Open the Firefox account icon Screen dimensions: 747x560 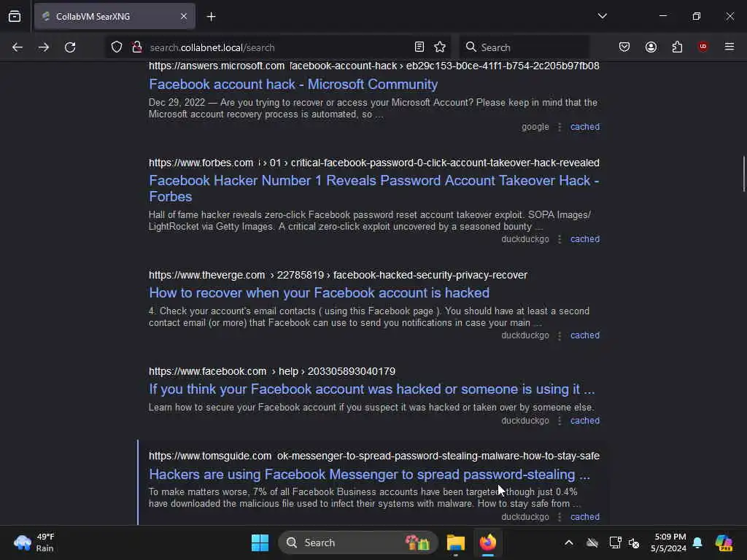[x=651, y=47]
